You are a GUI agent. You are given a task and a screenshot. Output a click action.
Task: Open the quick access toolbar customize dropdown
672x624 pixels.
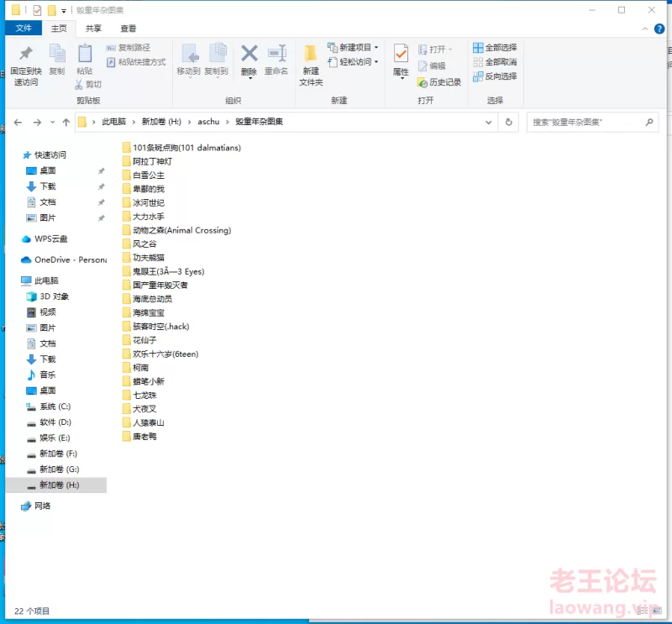64,10
